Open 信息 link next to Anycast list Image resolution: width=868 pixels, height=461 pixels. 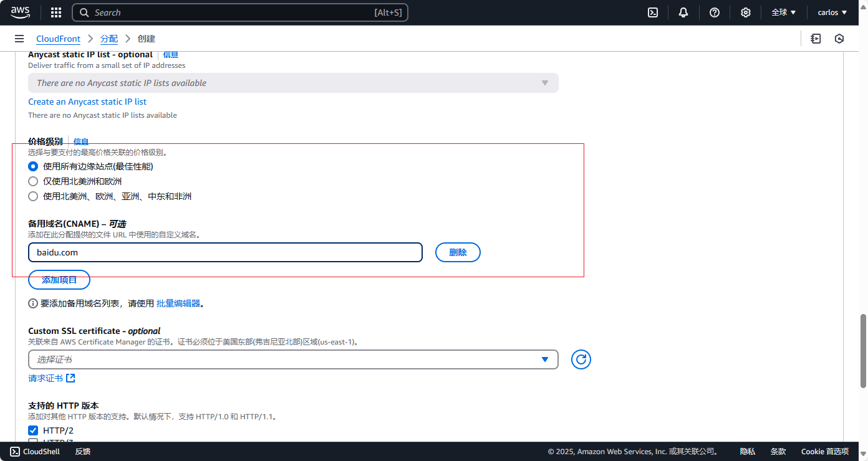[x=171, y=55]
